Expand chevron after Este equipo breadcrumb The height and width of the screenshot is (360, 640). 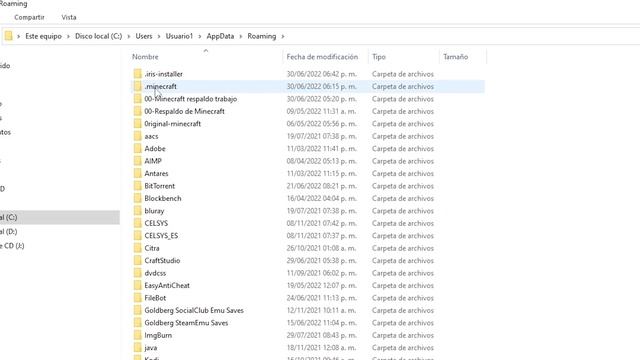(68, 36)
